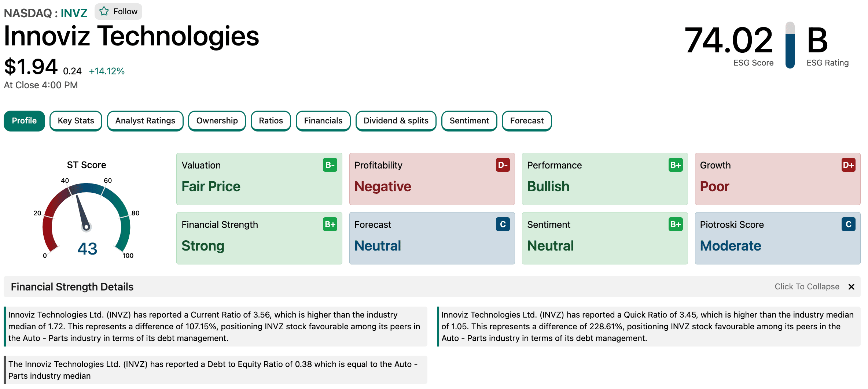
Task: Click the INVZ ticker symbol link
Action: (74, 13)
